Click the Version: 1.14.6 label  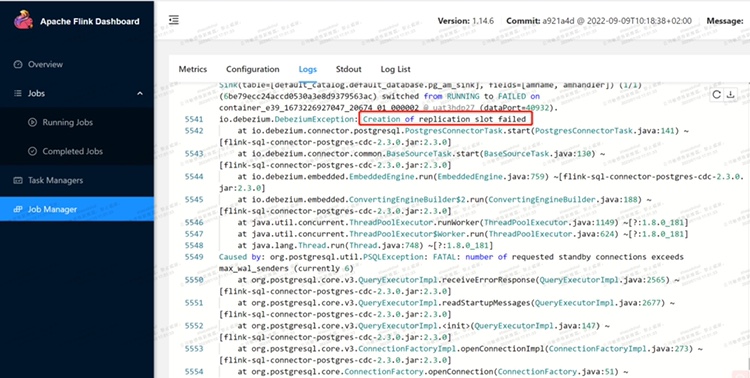[466, 21]
